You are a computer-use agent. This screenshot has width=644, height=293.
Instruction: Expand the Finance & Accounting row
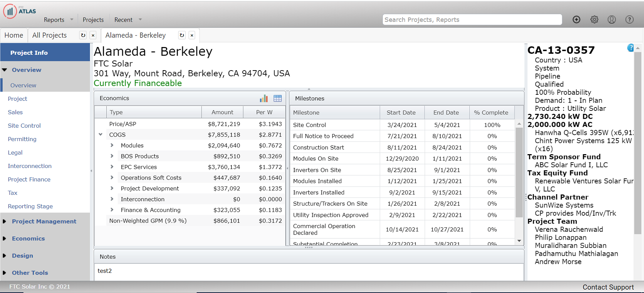point(112,210)
